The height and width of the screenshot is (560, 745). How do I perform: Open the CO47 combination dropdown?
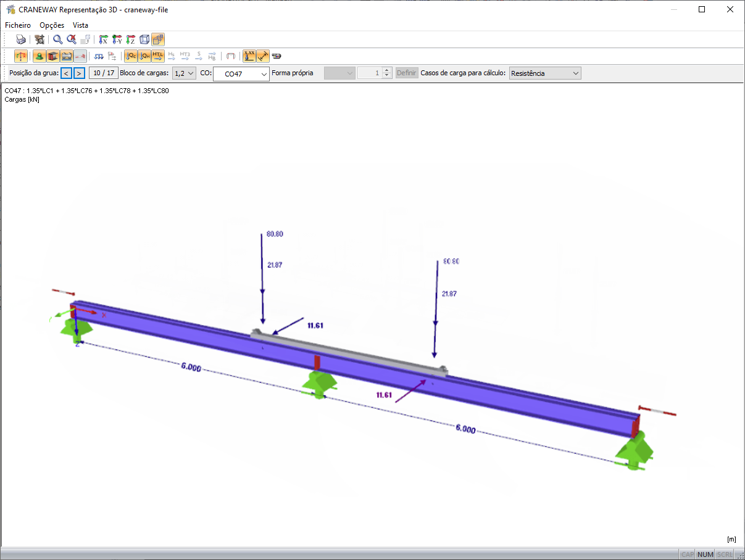coord(241,73)
